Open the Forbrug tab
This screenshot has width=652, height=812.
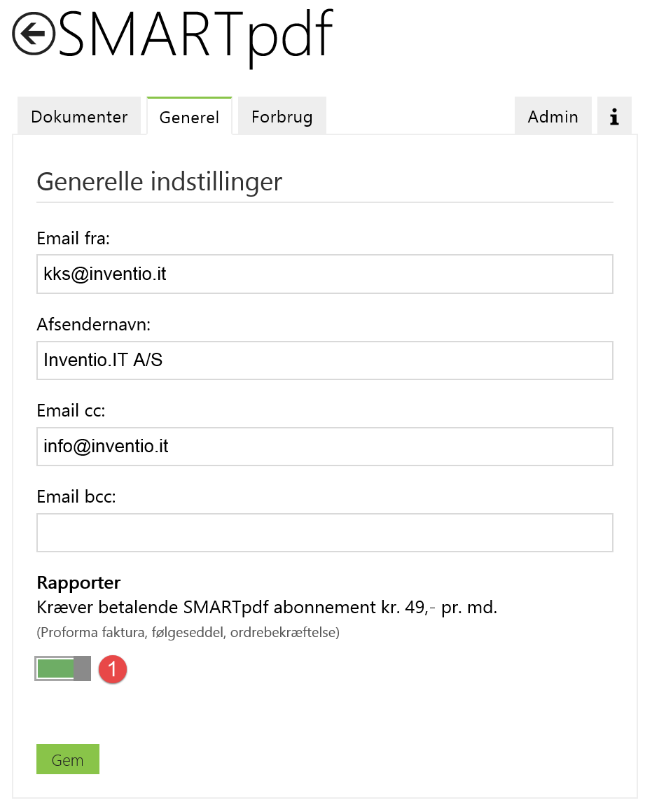(282, 116)
